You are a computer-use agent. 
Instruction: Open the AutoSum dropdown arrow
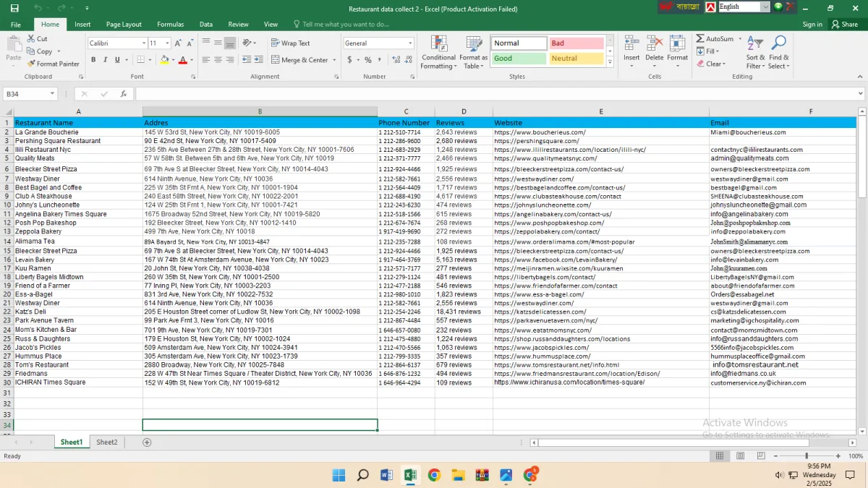[739, 39]
